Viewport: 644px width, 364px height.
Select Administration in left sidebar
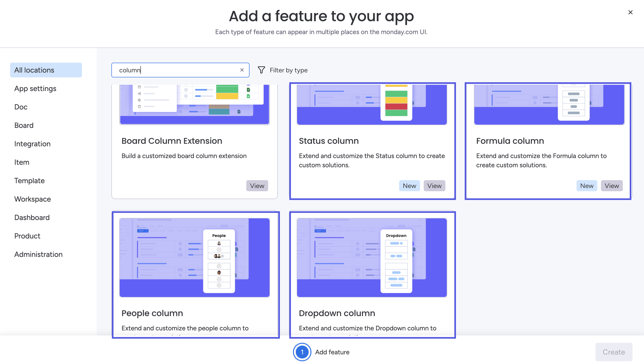38,254
